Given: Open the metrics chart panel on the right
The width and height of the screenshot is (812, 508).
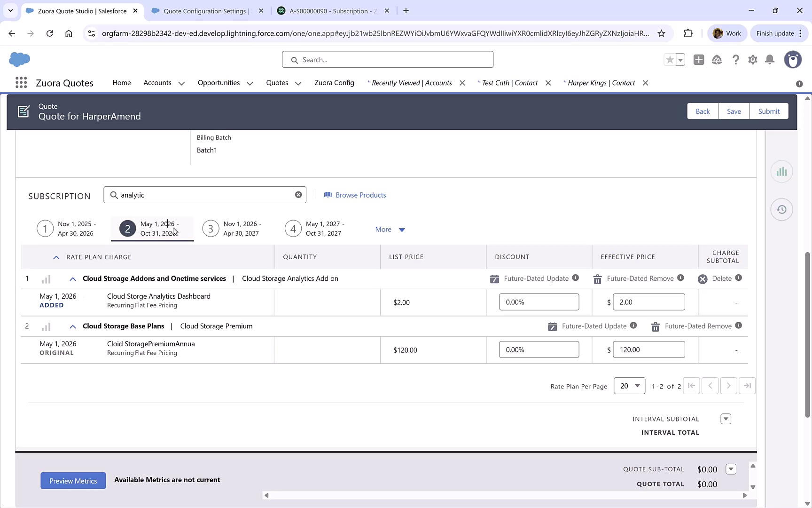Looking at the screenshot, I should (781, 171).
